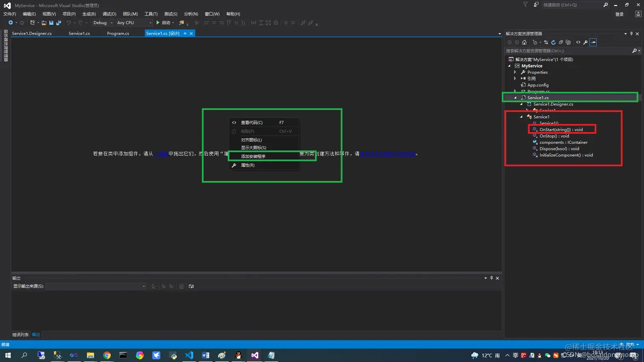
Task: Open VS Code from the Windows taskbar
Action: pos(189,355)
